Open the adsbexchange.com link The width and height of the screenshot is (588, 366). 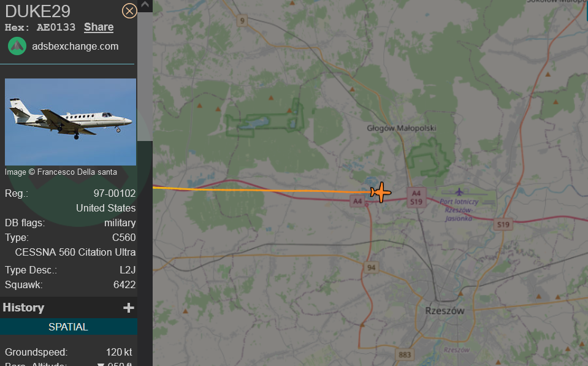(75, 46)
